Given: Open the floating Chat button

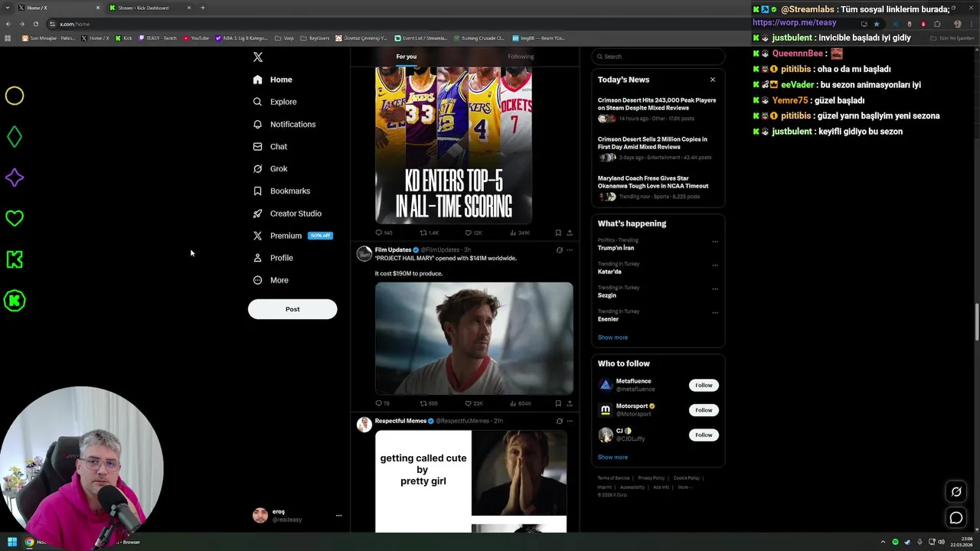Looking at the screenshot, I should (955, 518).
